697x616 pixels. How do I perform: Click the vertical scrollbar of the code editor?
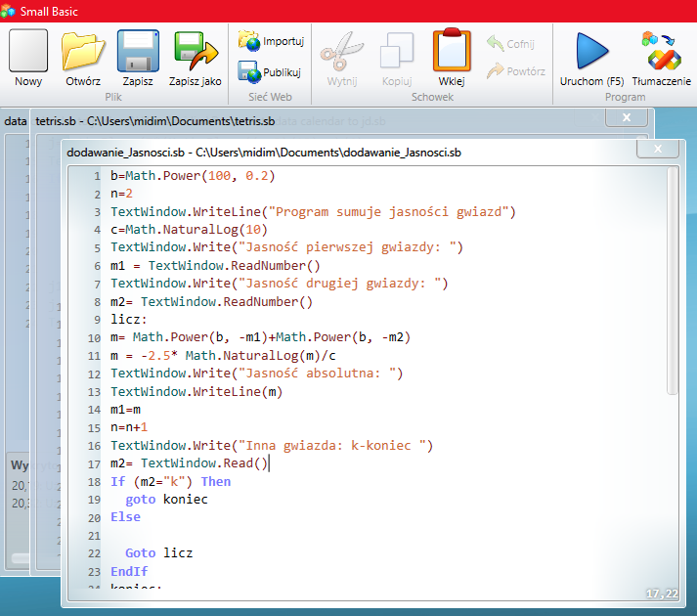click(x=673, y=281)
